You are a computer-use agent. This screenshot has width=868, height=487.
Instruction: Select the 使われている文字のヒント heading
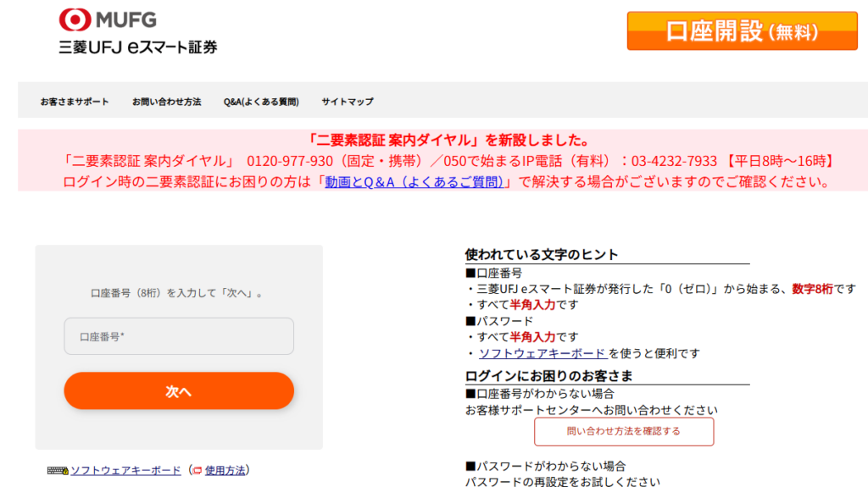[x=542, y=255]
